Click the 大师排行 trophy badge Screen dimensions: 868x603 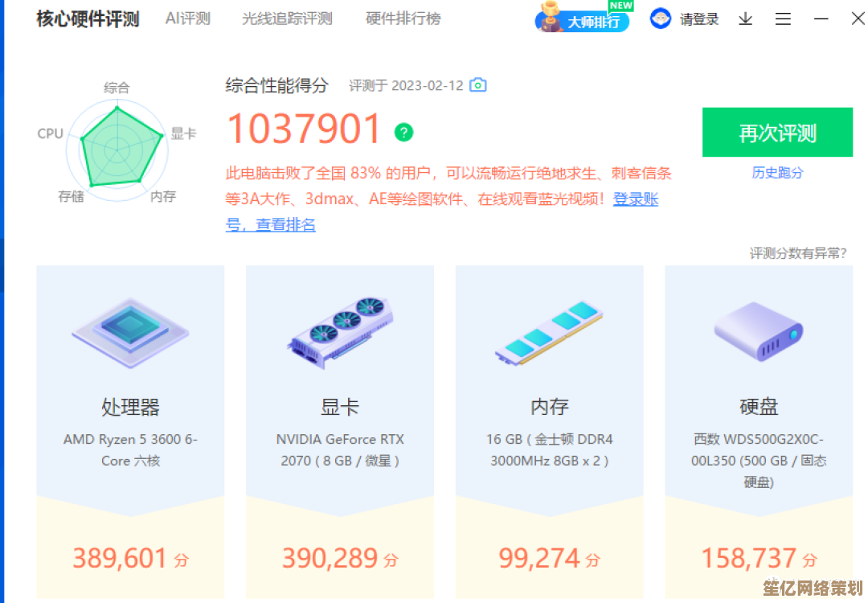[583, 19]
